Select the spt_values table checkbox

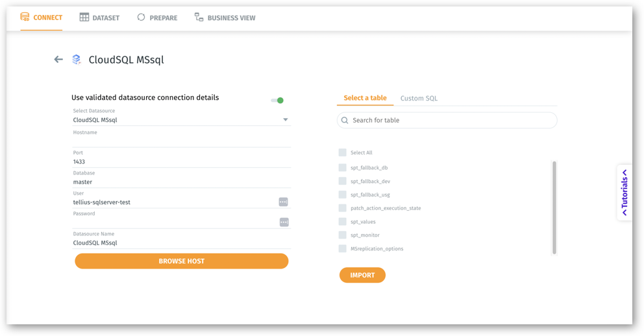pos(342,222)
